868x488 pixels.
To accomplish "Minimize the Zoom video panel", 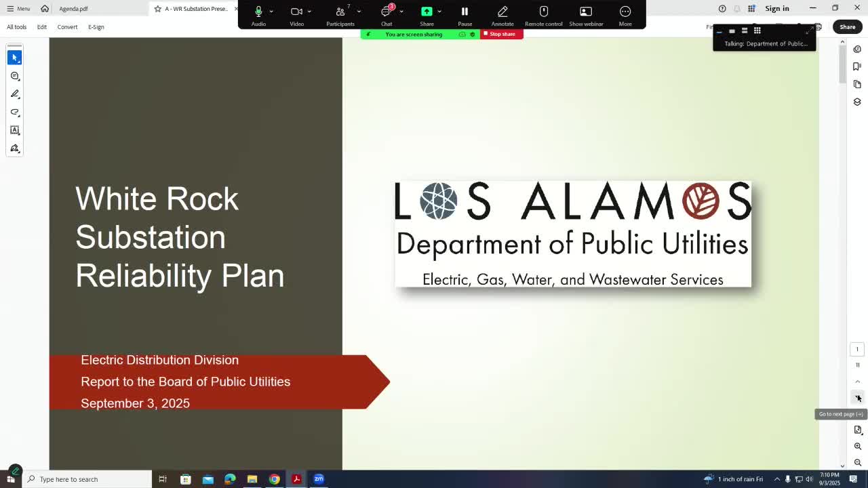I will [719, 31].
